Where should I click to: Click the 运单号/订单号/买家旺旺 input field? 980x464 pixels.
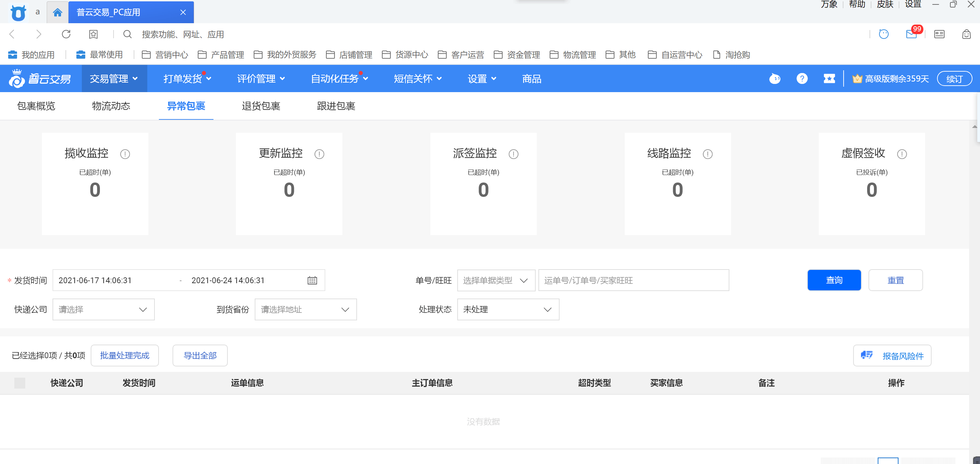(634, 280)
